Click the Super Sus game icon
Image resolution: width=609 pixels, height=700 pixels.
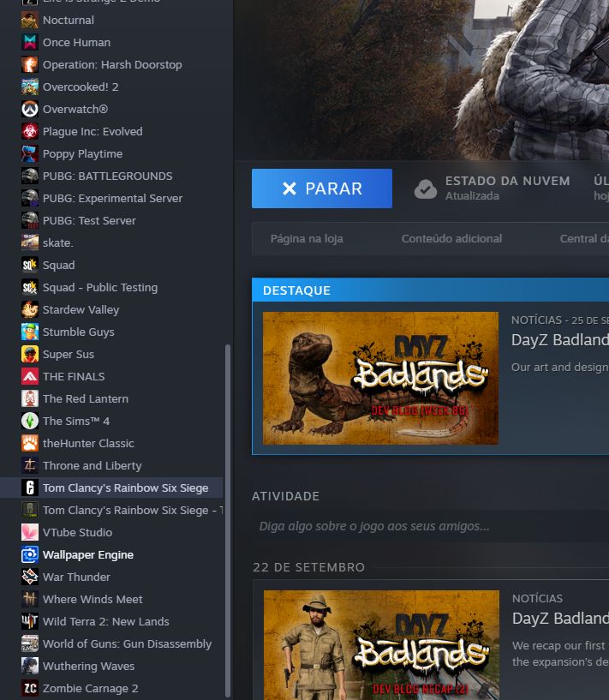pos(30,355)
